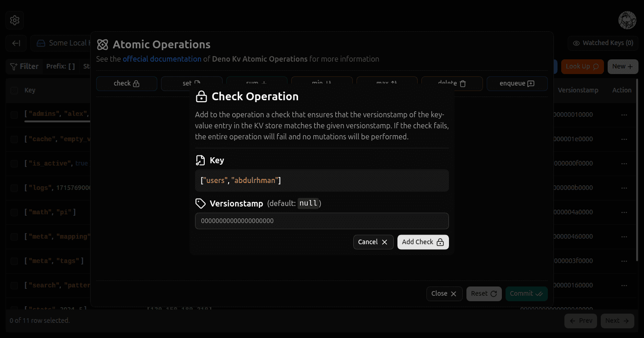Select checkbox for the "logs" row
The height and width of the screenshot is (338, 644).
[x=14, y=188]
